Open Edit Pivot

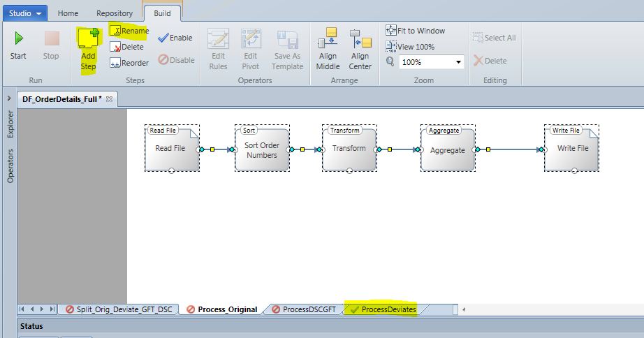click(251, 50)
